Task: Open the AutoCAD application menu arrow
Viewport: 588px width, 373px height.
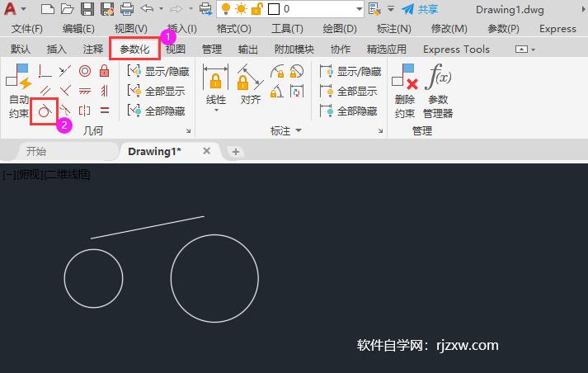Action: click(x=24, y=8)
